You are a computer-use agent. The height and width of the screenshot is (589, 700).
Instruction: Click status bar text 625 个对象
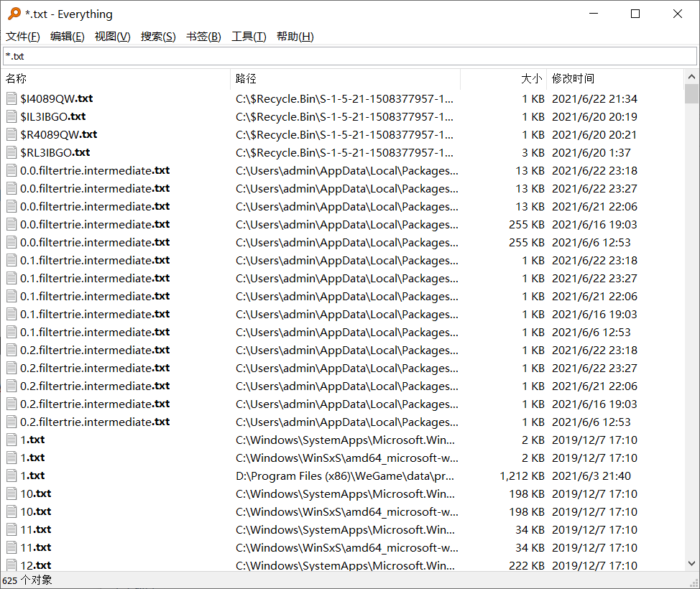[27, 580]
